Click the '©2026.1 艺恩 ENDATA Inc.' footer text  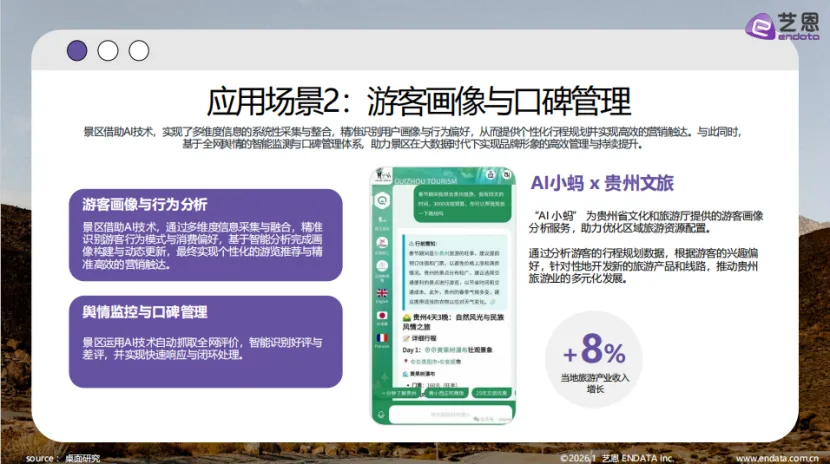617,458
